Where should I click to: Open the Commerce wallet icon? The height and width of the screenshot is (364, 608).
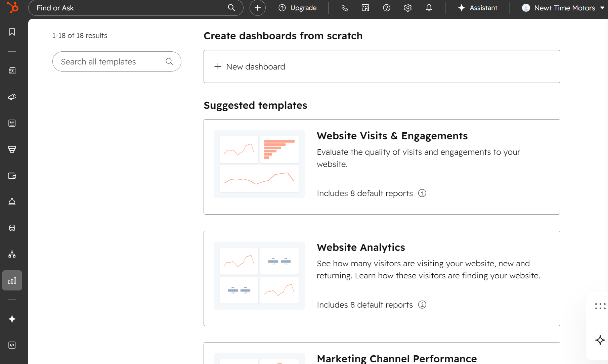point(12,176)
